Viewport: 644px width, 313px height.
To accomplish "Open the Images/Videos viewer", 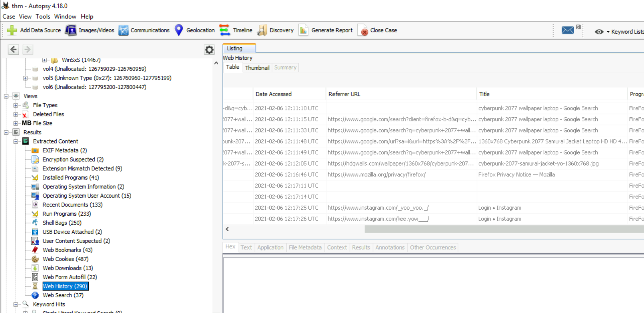I will pos(71,30).
